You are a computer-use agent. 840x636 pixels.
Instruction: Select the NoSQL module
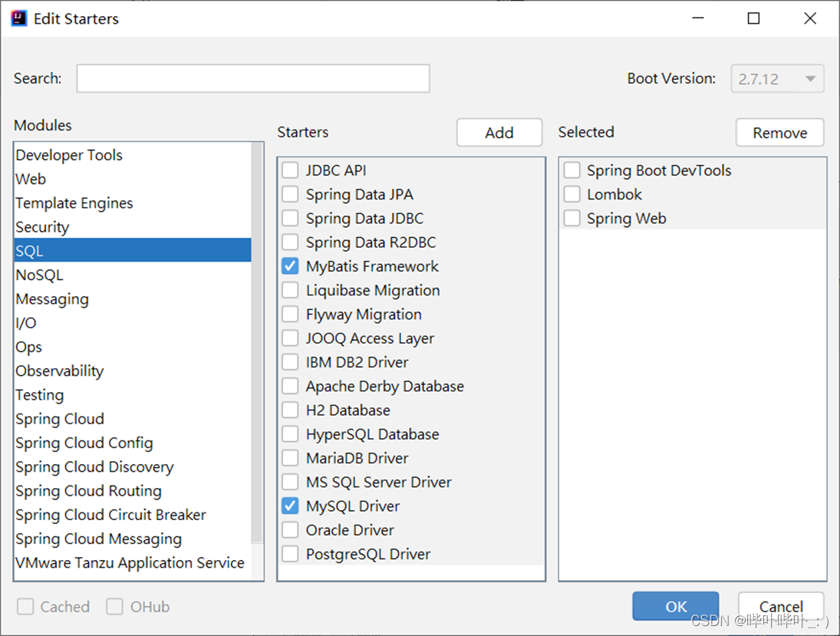[x=40, y=275]
